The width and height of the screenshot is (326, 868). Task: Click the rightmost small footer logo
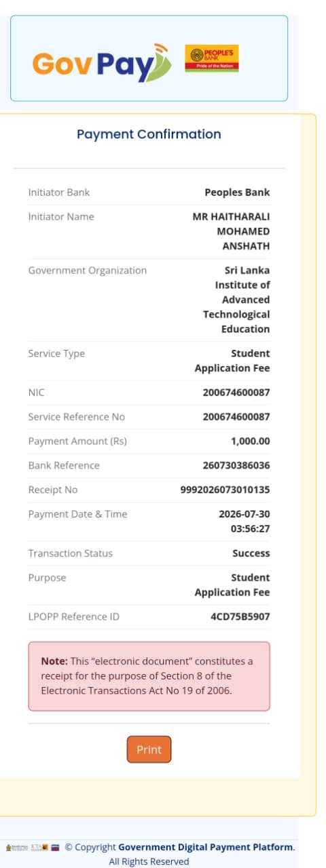pyautogui.click(x=56, y=848)
